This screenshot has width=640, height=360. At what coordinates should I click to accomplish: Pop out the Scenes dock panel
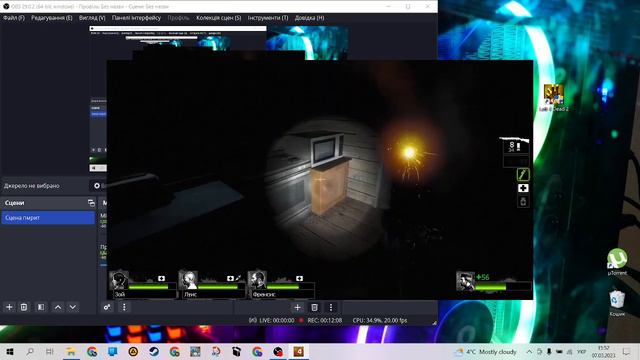[x=91, y=203]
